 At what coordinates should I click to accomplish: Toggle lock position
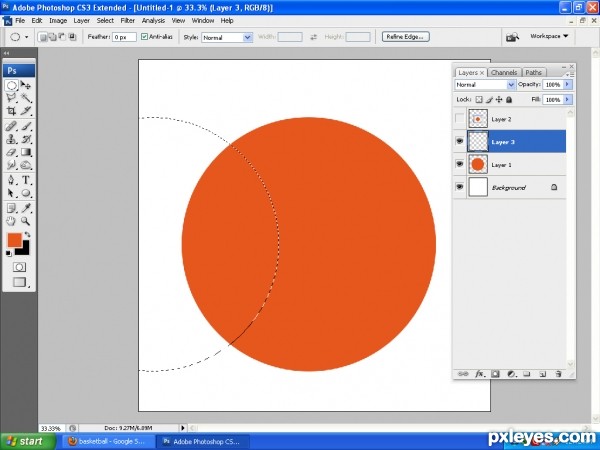point(499,99)
